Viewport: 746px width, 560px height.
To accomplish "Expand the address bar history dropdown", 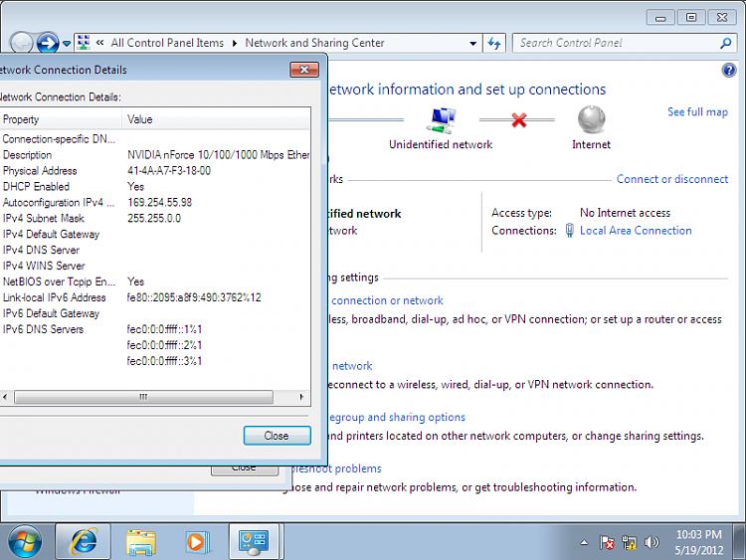I will (472, 44).
